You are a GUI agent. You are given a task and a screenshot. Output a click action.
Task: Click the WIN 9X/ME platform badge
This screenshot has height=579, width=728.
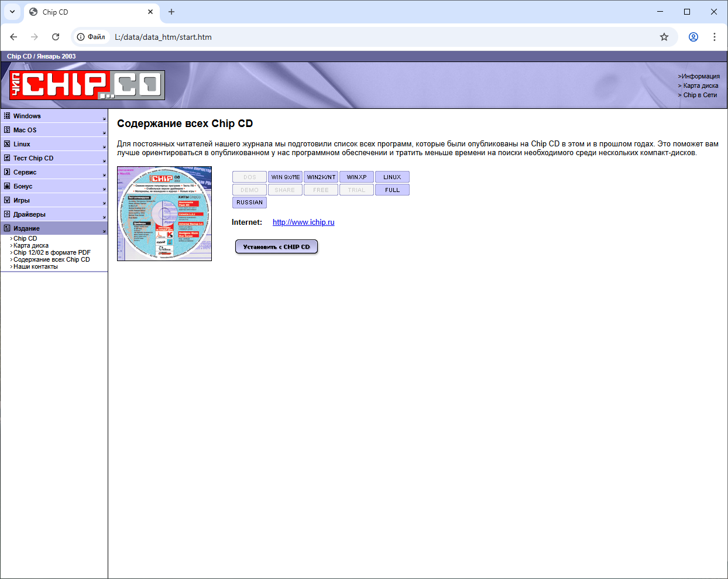(x=286, y=177)
